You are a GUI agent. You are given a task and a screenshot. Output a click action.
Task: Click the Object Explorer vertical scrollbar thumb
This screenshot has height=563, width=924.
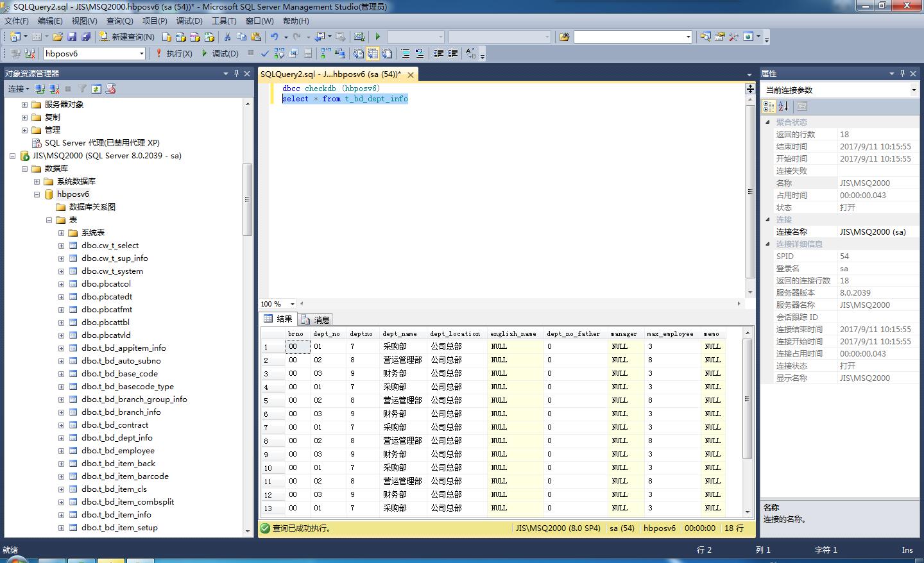point(247,199)
